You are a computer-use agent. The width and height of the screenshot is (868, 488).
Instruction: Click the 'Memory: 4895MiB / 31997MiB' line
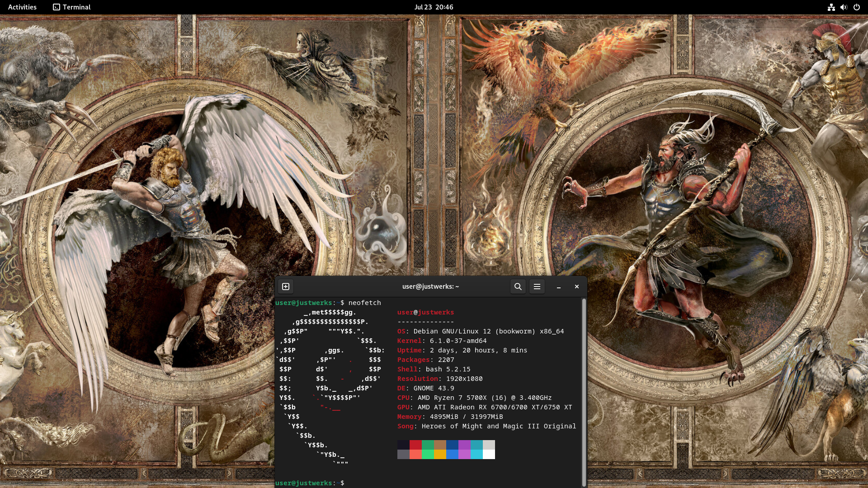point(450,417)
